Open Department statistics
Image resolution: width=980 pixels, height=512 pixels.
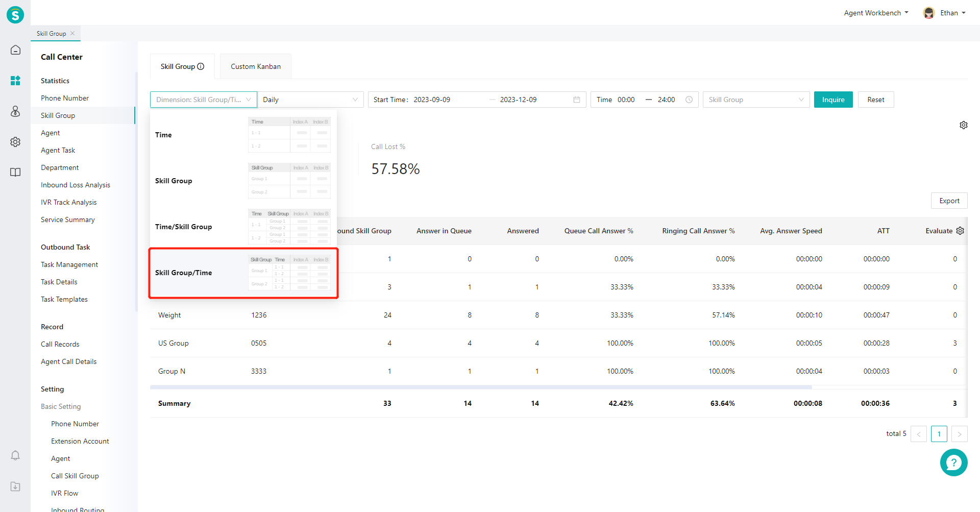tap(60, 167)
